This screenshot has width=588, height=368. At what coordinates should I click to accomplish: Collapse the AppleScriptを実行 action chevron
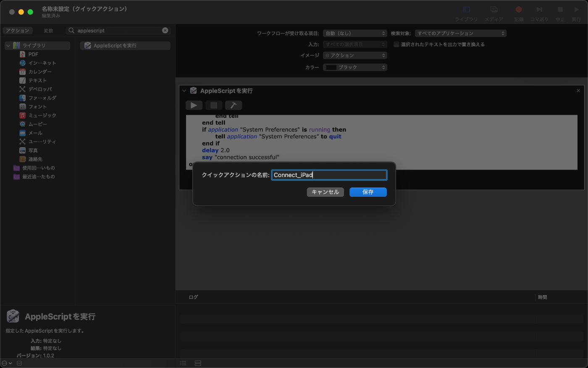click(184, 91)
